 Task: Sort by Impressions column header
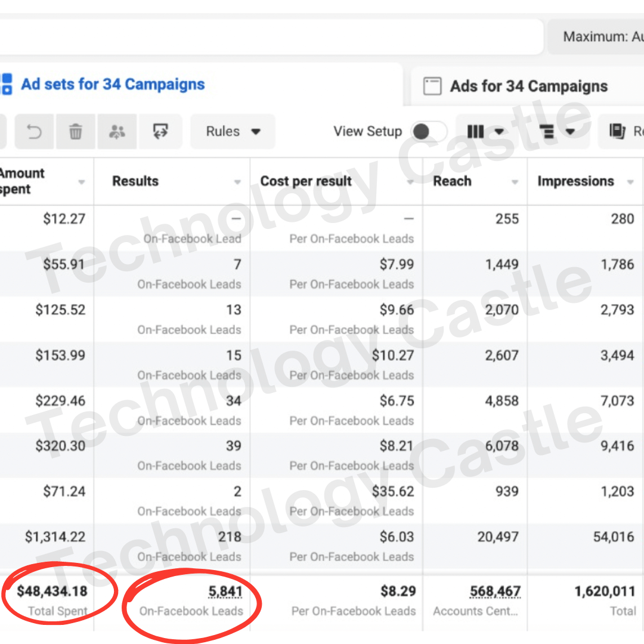(x=575, y=181)
